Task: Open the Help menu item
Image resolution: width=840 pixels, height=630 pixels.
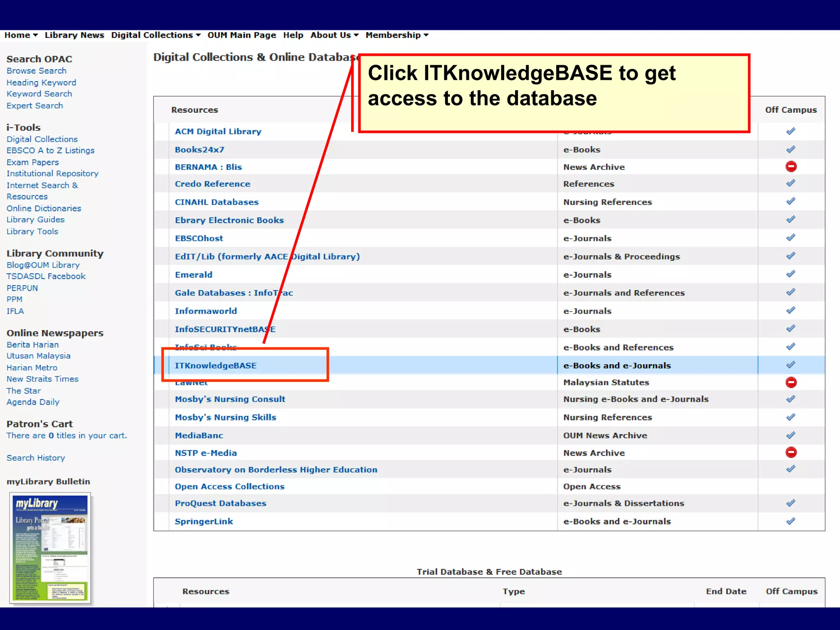Action: pos(293,35)
